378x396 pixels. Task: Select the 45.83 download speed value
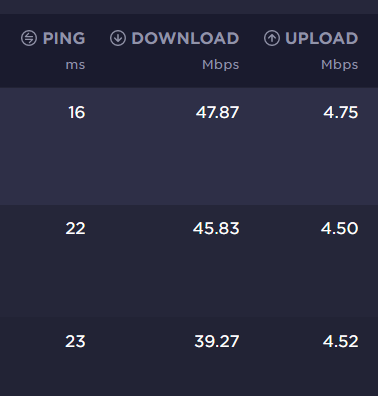click(x=216, y=229)
